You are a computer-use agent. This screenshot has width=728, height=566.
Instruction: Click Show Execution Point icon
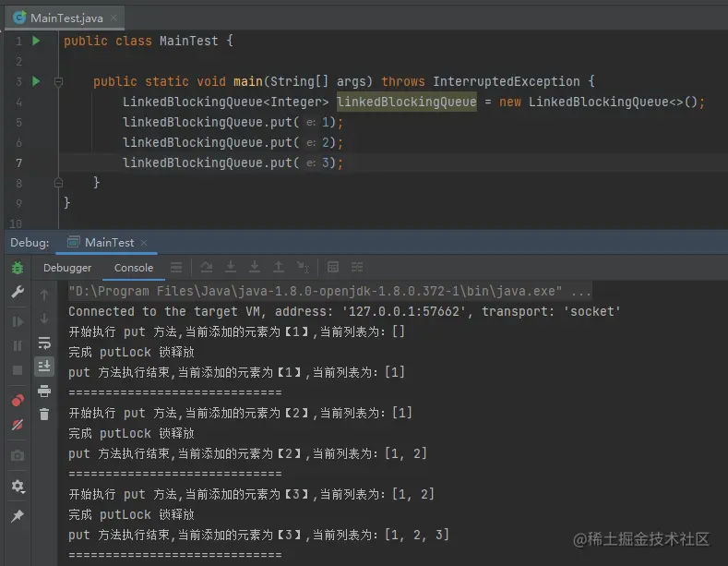pos(176,267)
